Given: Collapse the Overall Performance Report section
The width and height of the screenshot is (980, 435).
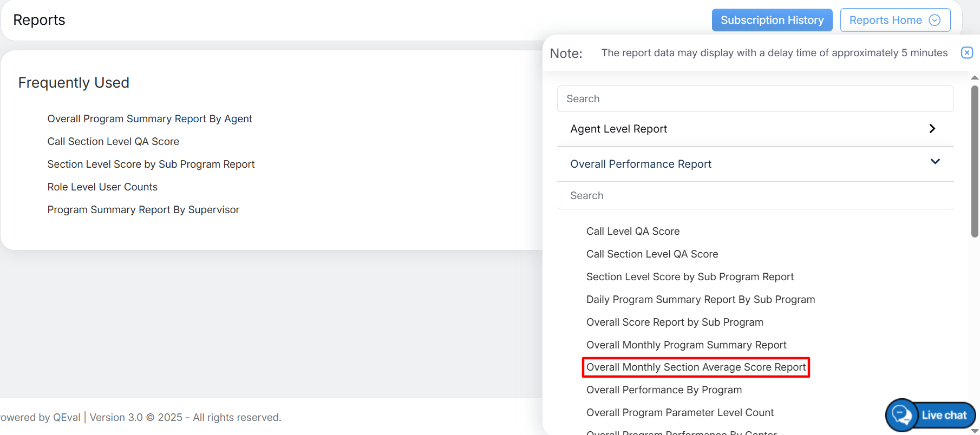Looking at the screenshot, I should click(x=935, y=162).
